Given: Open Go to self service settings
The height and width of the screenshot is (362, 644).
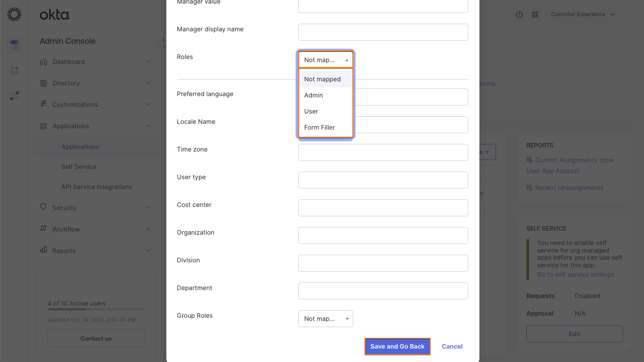Looking at the screenshot, I should point(576,274).
